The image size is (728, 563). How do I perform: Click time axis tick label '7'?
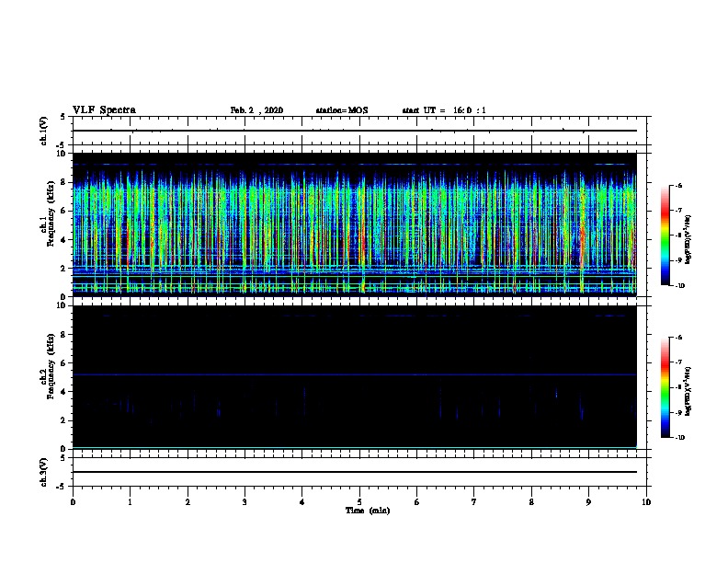[x=474, y=502]
